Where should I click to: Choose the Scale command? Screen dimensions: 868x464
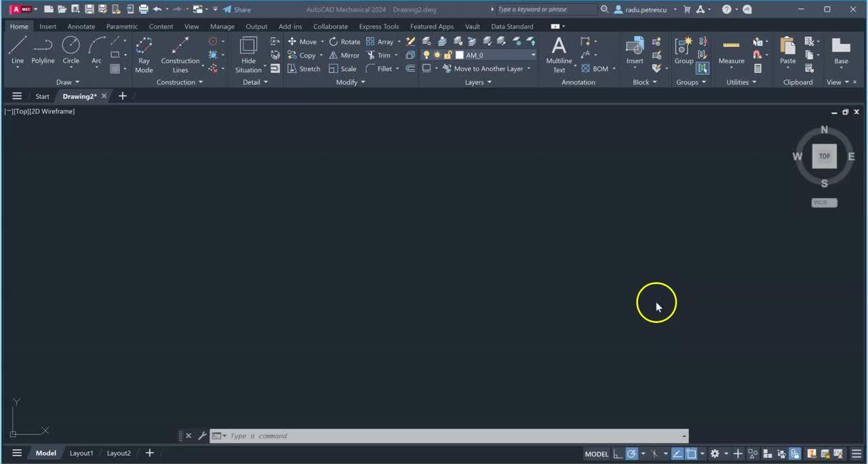coord(342,69)
